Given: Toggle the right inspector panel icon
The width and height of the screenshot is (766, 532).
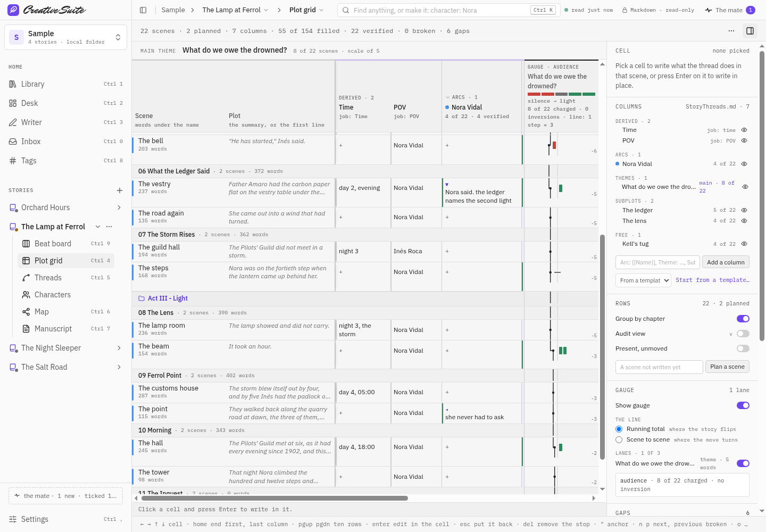Looking at the screenshot, I should click(x=750, y=31).
